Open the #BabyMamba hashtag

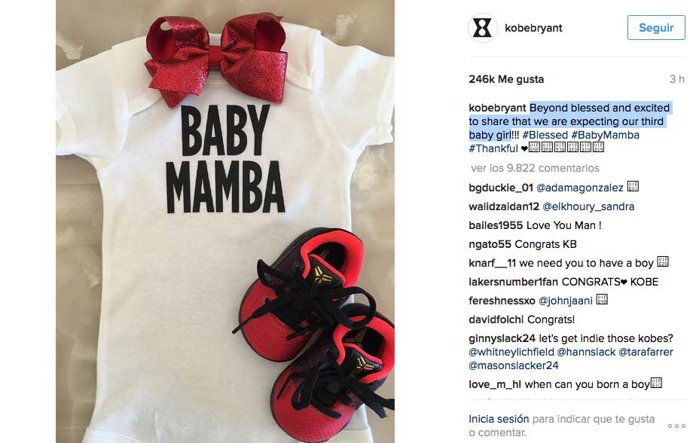(x=605, y=135)
